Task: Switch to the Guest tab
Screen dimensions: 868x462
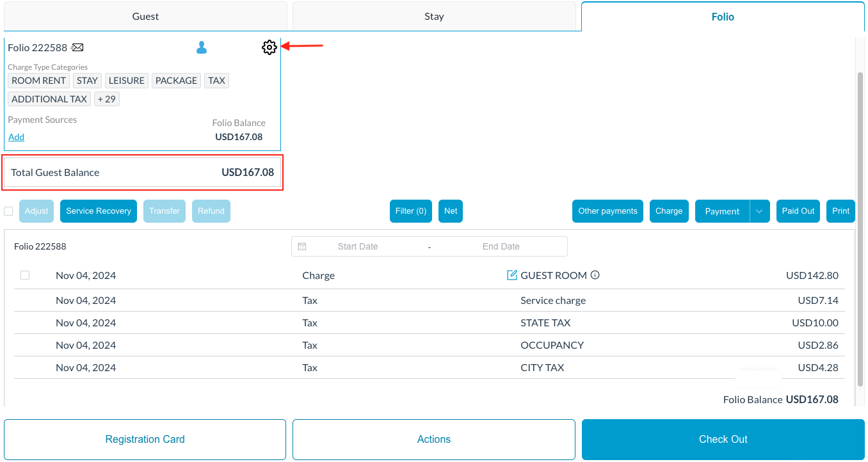Action: [x=145, y=17]
